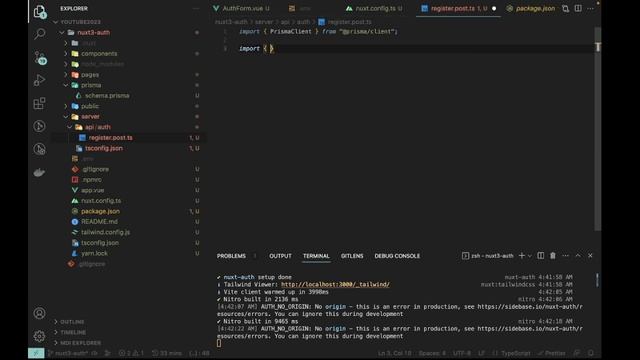Open server tsconfig.json under server folder
This screenshot has width=640, height=360.
point(104,148)
